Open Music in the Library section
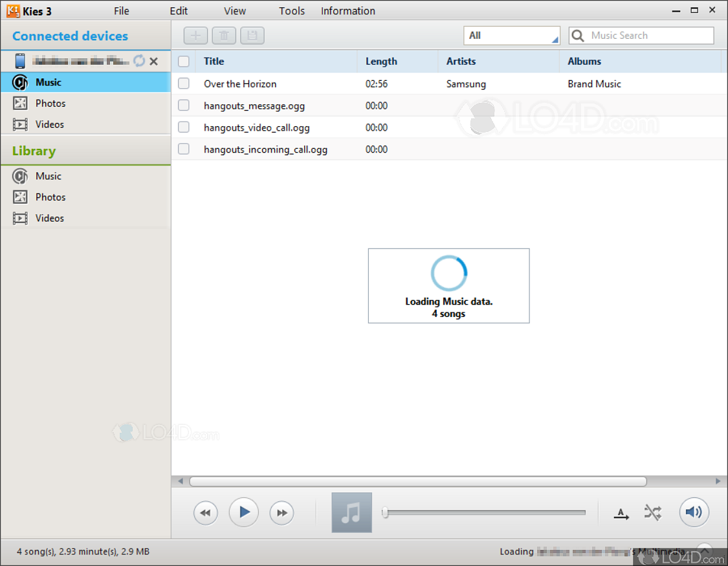Screen dimensions: 728x566 click(x=86, y=177)
